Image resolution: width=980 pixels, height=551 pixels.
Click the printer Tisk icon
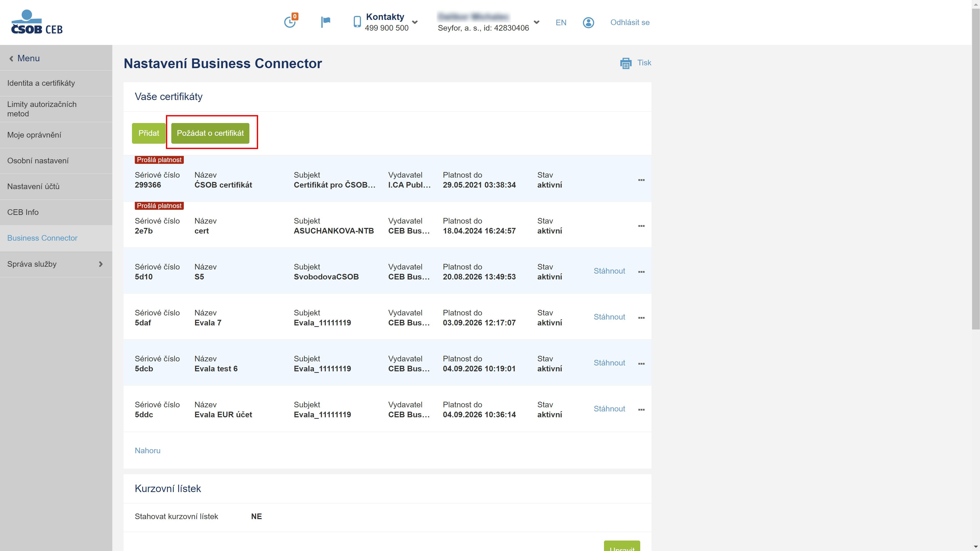(625, 63)
